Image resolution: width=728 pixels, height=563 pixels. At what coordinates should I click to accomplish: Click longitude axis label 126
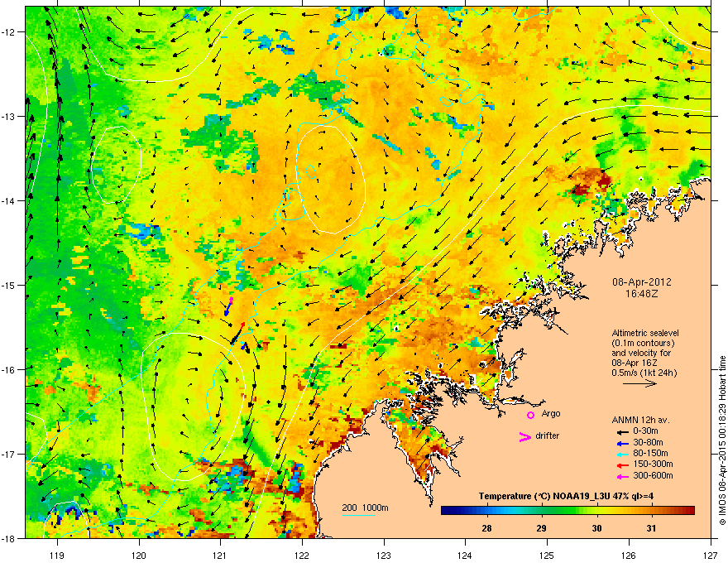[629, 555]
